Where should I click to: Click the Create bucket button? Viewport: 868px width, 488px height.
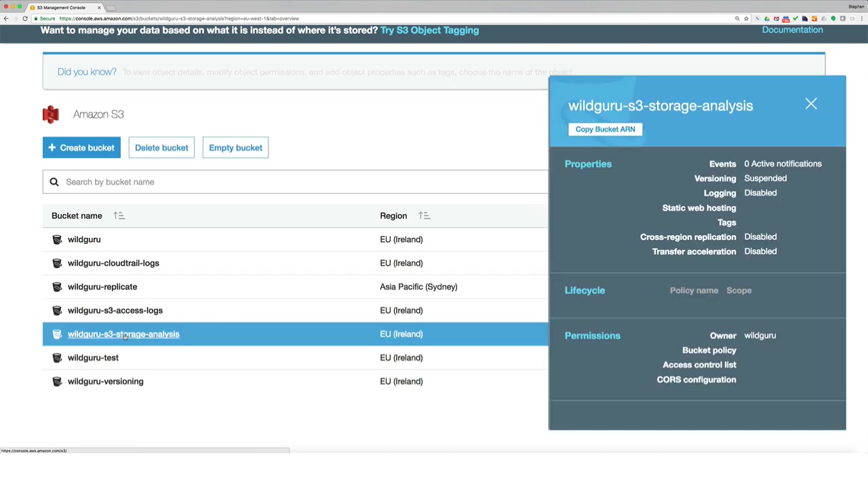click(81, 148)
